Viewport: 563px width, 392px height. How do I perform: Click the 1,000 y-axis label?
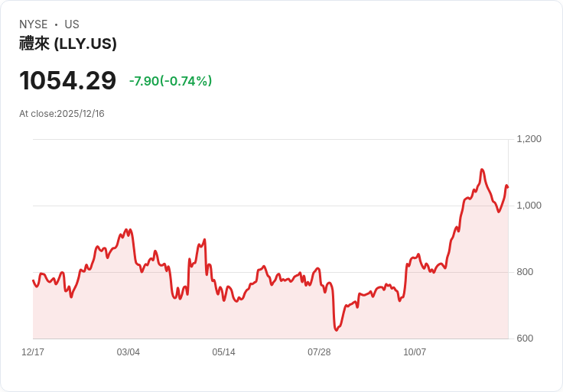(529, 205)
